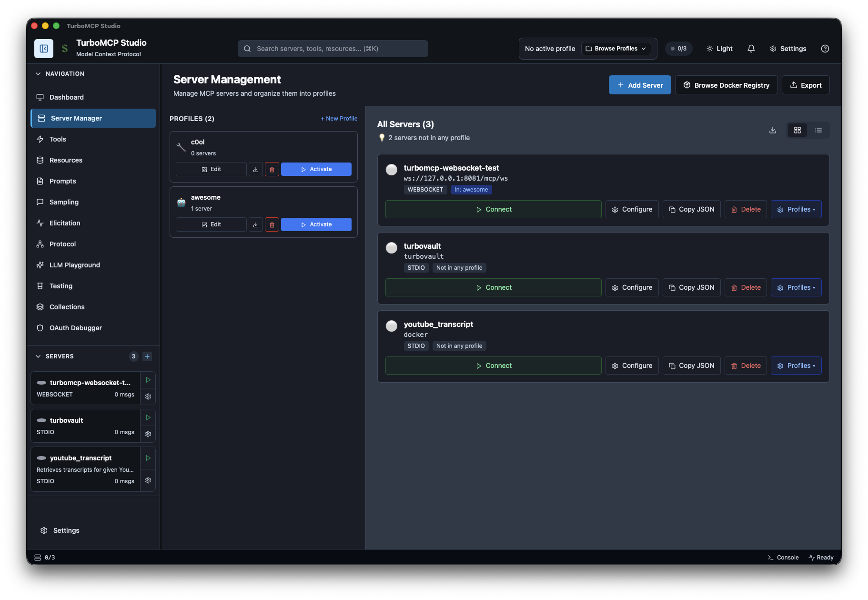This screenshot has height=600, width=868.
Task: Edit the c0ol profile
Action: [x=211, y=169]
